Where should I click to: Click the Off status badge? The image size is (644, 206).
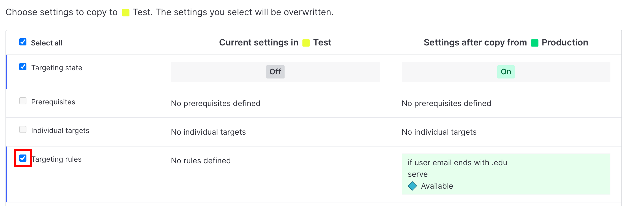(275, 72)
